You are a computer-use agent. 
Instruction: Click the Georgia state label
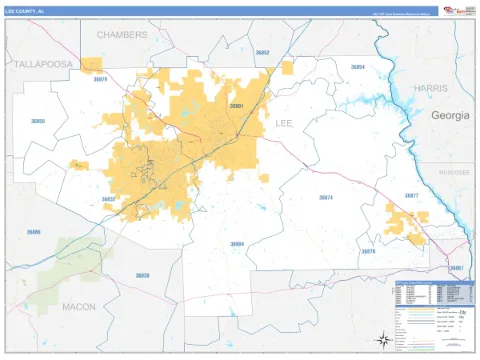click(450, 115)
